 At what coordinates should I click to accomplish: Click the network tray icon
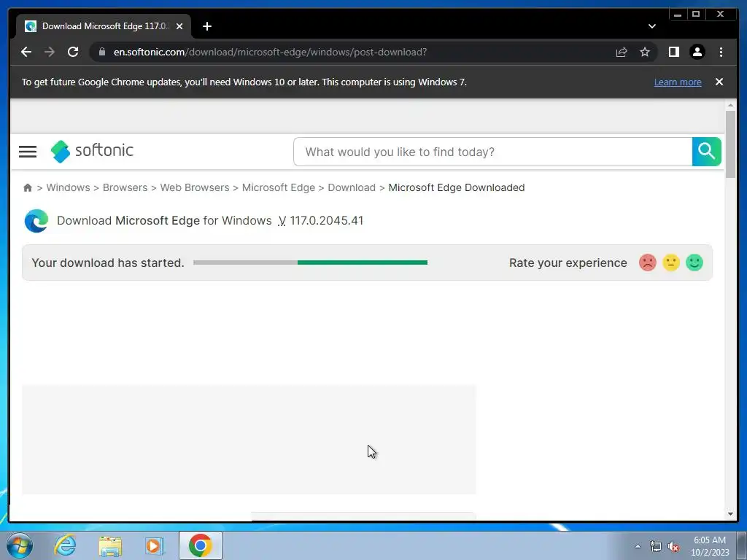click(x=656, y=547)
